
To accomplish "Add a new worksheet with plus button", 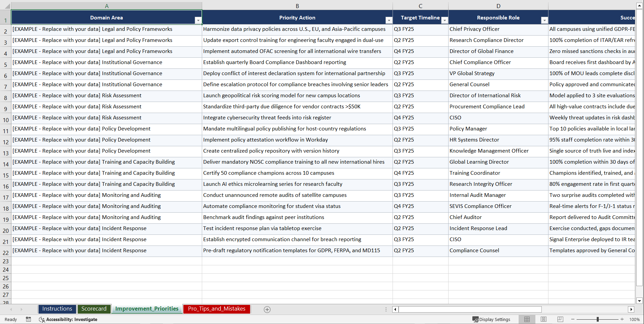I will 267,309.
